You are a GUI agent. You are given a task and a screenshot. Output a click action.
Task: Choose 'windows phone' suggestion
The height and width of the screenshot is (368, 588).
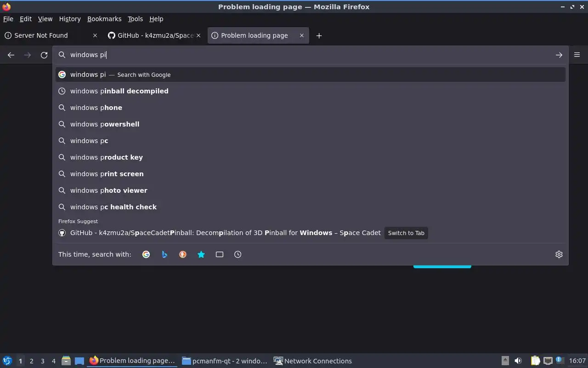(310, 108)
